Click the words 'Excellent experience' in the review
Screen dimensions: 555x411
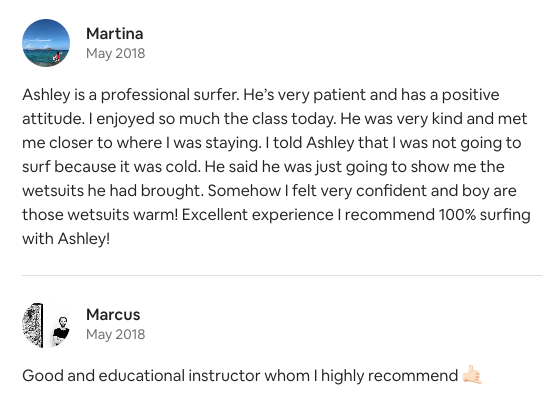(258, 215)
